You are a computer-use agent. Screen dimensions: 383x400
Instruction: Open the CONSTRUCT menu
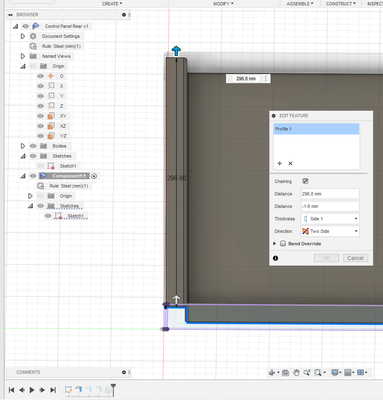click(341, 4)
